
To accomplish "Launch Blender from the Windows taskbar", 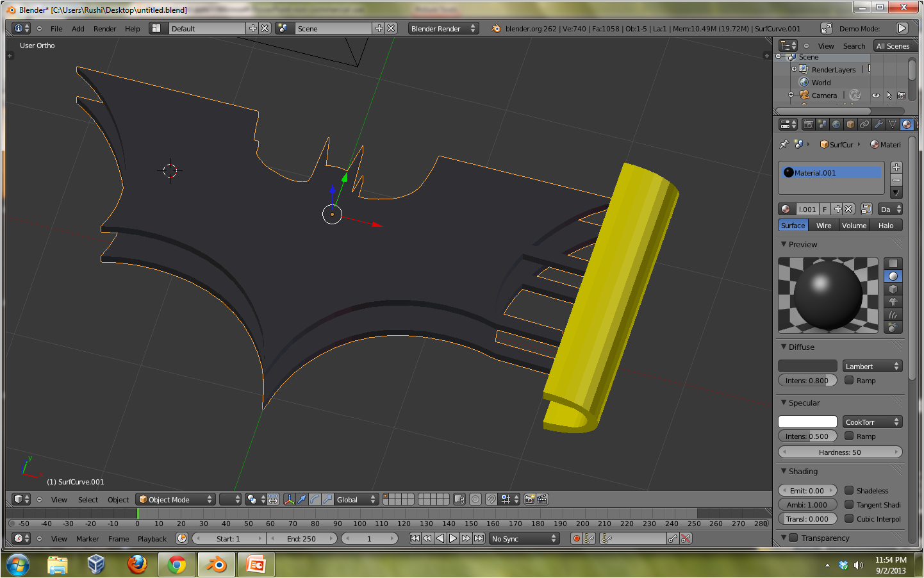I will pyautogui.click(x=216, y=565).
